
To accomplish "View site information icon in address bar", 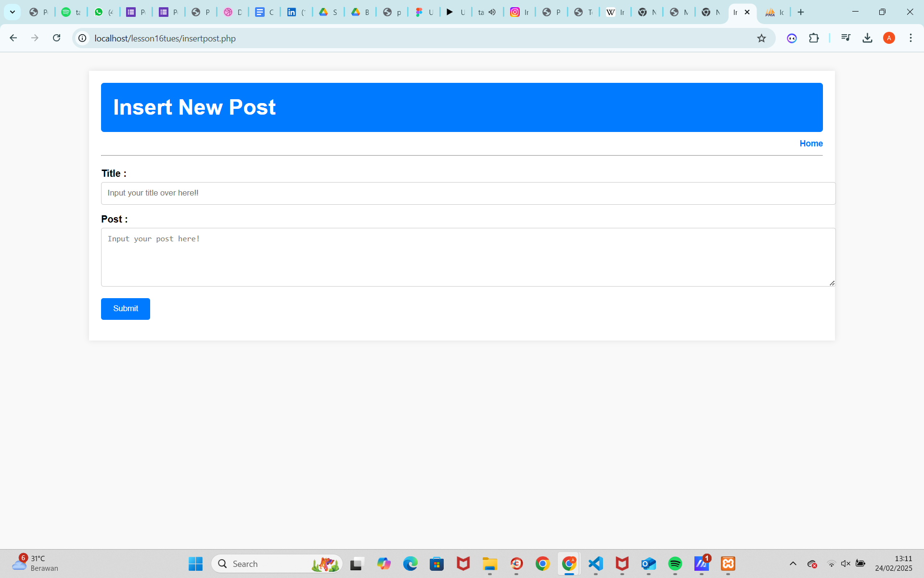I will (x=83, y=38).
